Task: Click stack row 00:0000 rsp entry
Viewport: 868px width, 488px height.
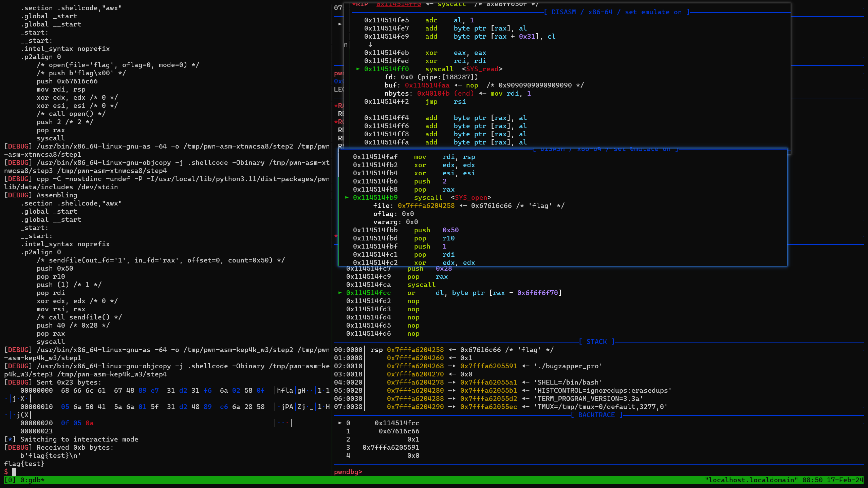Action: 444,350
